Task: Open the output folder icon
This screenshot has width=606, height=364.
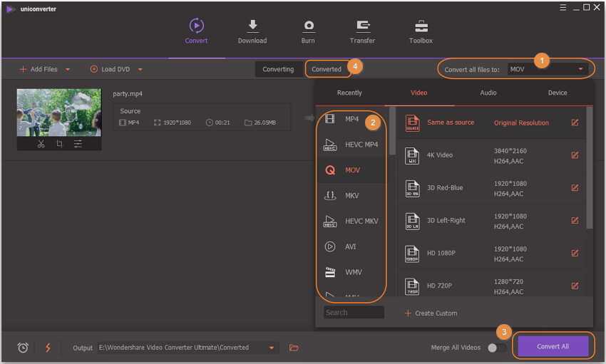Action: (294, 348)
